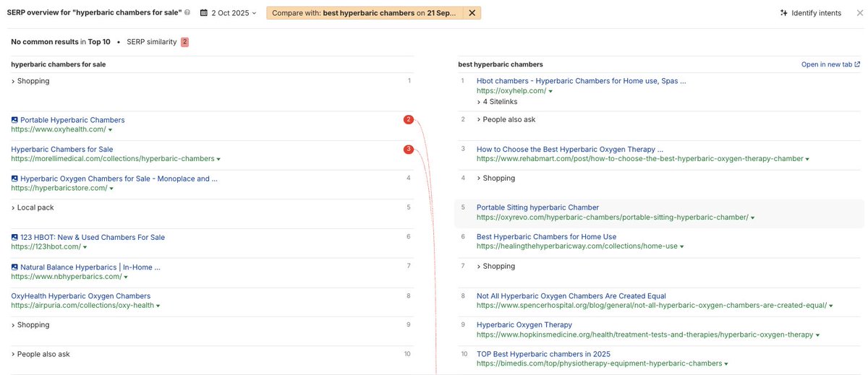This screenshot has height=375, width=868.
Task: Open the calendar date picker icon
Action: point(204,13)
